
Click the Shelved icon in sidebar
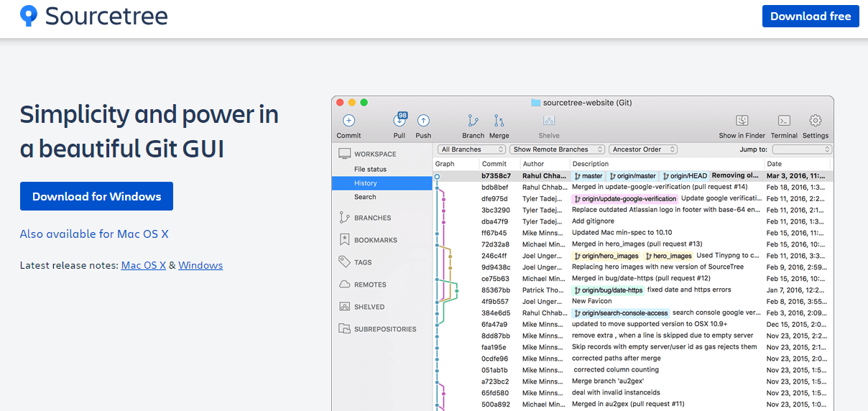[344, 307]
